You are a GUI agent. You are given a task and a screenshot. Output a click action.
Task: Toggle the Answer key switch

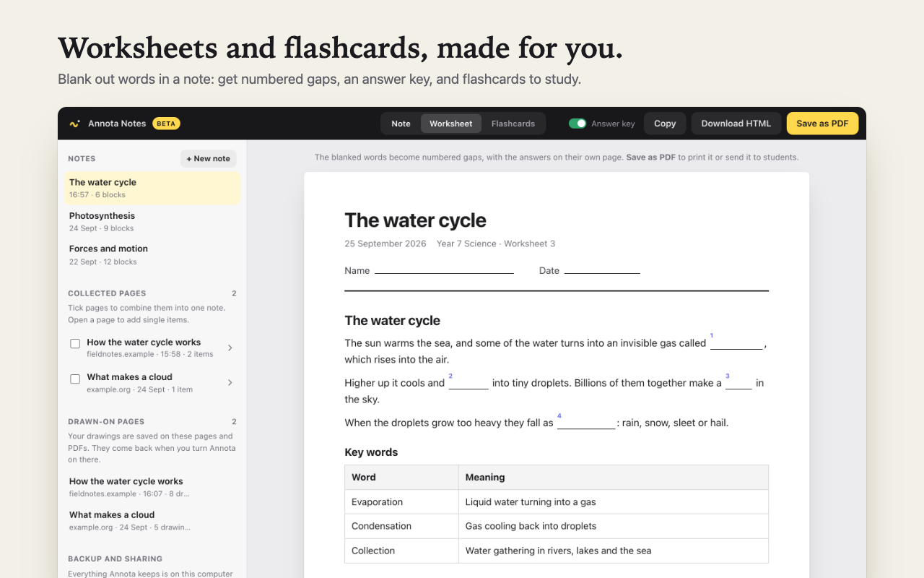click(x=577, y=124)
